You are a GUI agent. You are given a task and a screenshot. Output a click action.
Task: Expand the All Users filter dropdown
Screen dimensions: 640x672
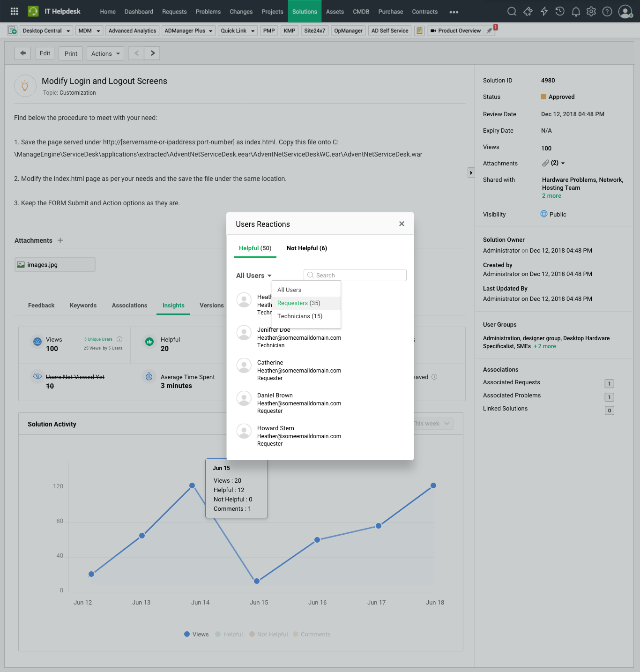coord(253,276)
